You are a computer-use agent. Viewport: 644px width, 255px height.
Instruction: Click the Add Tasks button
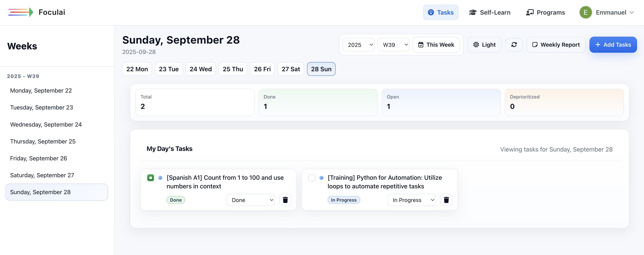pyautogui.click(x=613, y=45)
